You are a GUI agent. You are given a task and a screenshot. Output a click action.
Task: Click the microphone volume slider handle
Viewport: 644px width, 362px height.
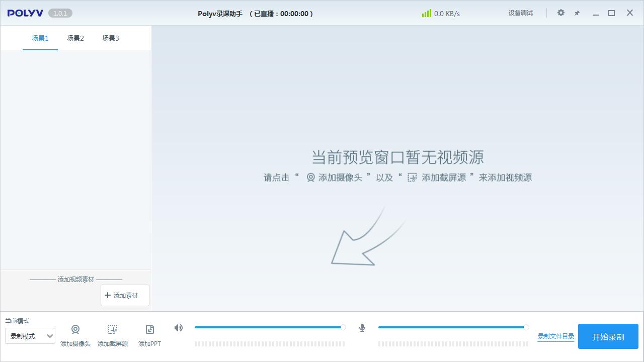point(527,327)
